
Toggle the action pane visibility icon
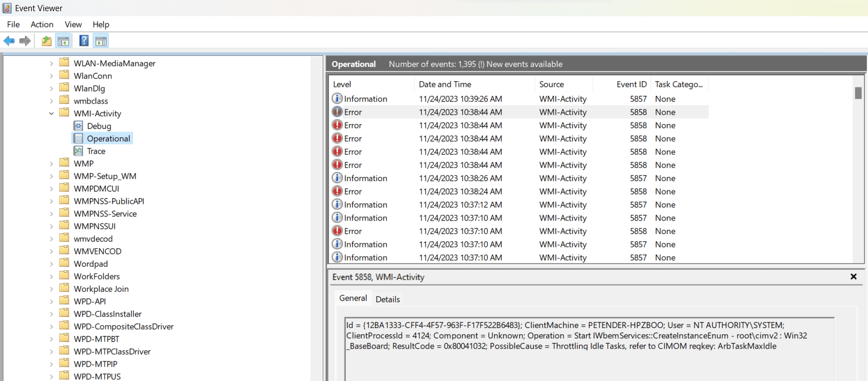(100, 40)
